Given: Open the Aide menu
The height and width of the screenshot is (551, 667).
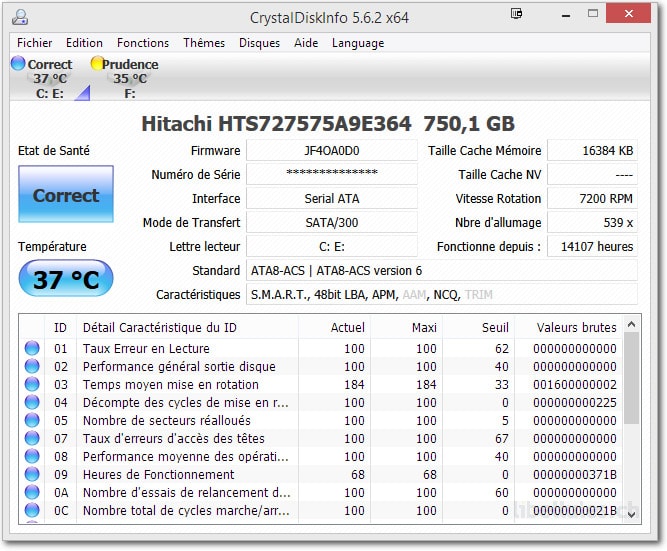Looking at the screenshot, I should (306, 43).
